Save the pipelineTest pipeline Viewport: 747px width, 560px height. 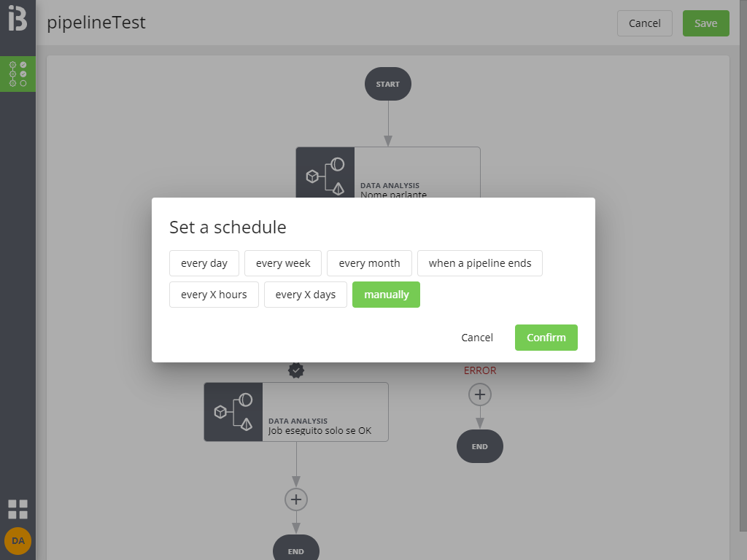[705, 23]
